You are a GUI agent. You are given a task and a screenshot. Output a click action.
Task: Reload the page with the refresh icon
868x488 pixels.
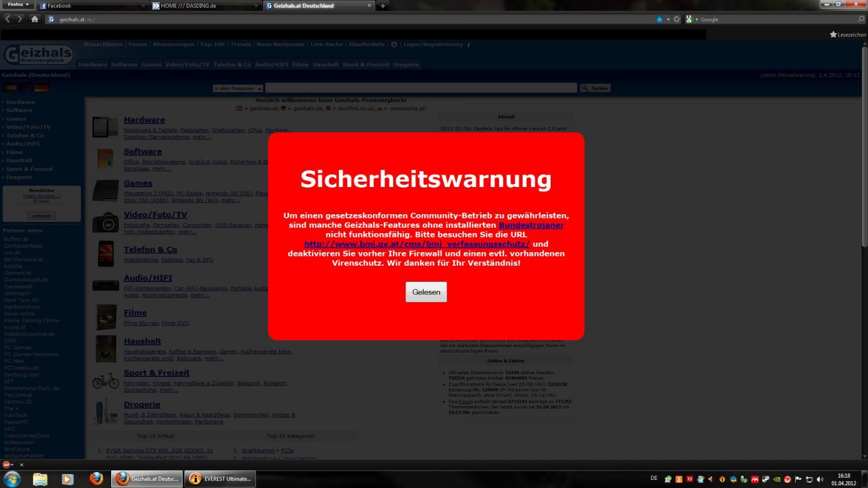676,19
